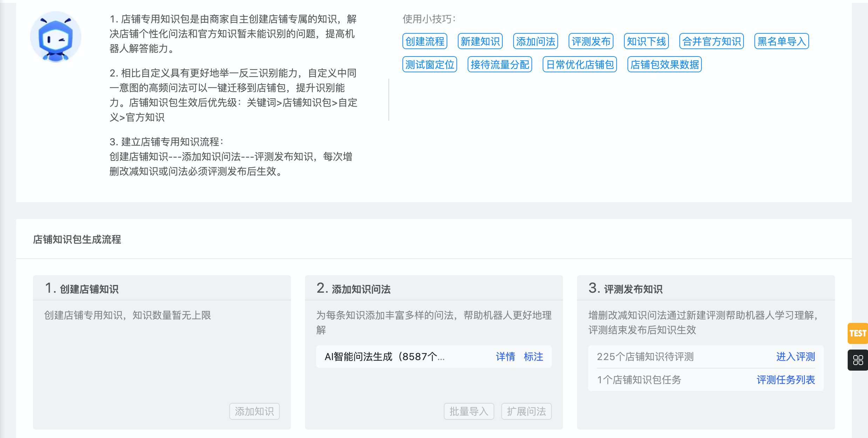Open the 测试窗定位 tip tag
Screen dimensions: 868x438
429,65
